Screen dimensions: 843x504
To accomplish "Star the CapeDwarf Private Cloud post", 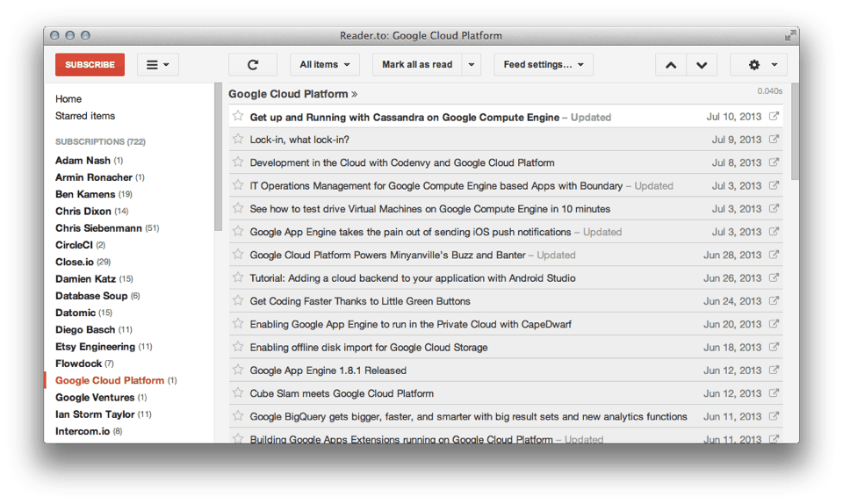I will (x=238, y=324).
